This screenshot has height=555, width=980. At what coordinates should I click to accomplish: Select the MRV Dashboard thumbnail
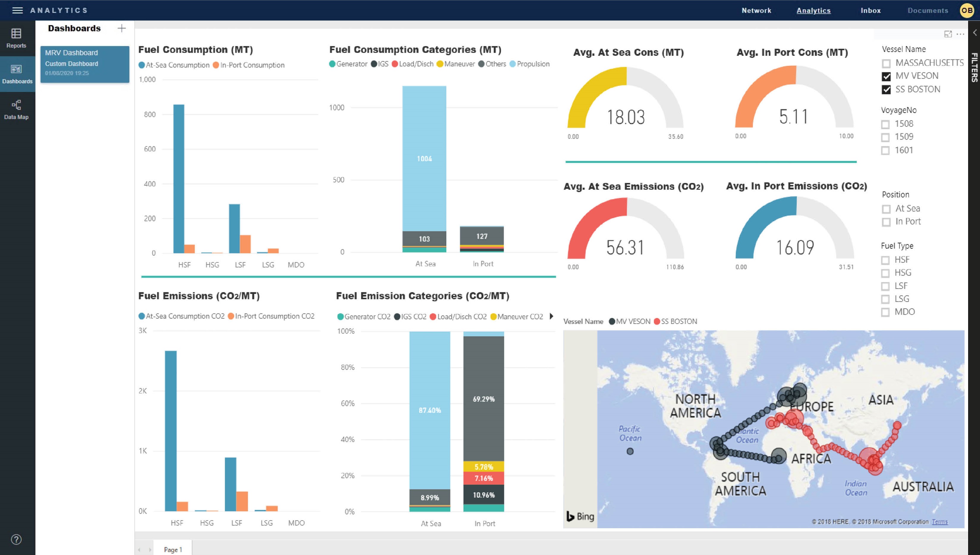coord(85,64)
